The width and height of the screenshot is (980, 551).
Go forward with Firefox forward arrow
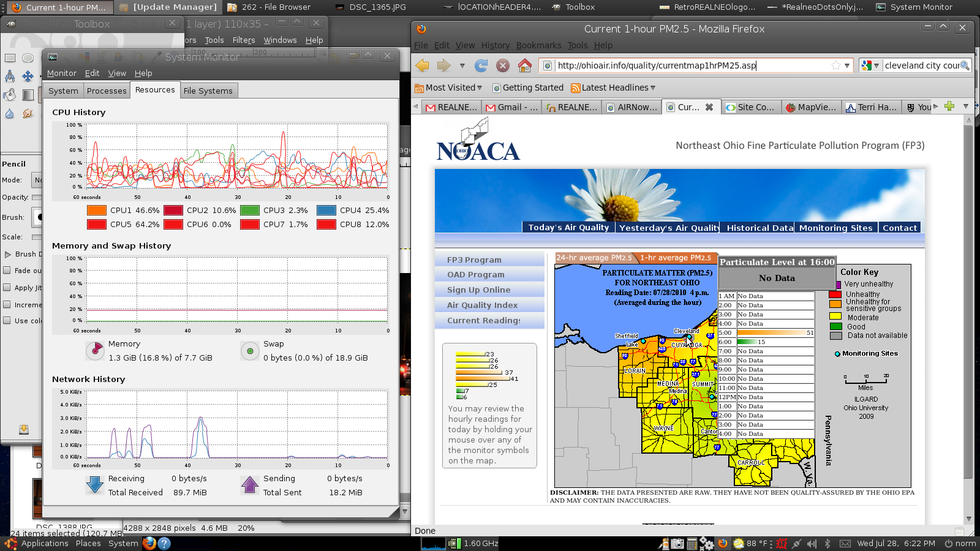click(x=444, y=66)
